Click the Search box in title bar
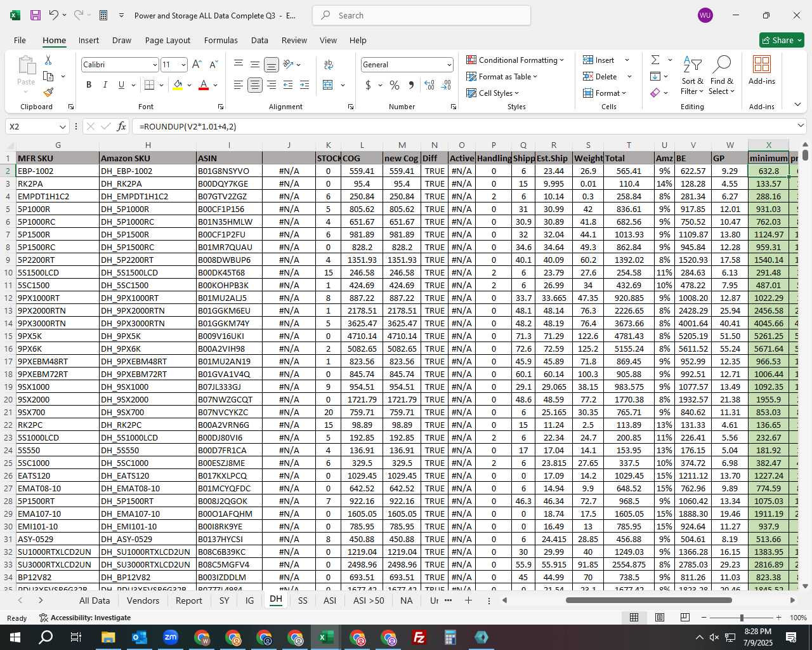This screenshot has height=650, width=812. click(421, 15)
